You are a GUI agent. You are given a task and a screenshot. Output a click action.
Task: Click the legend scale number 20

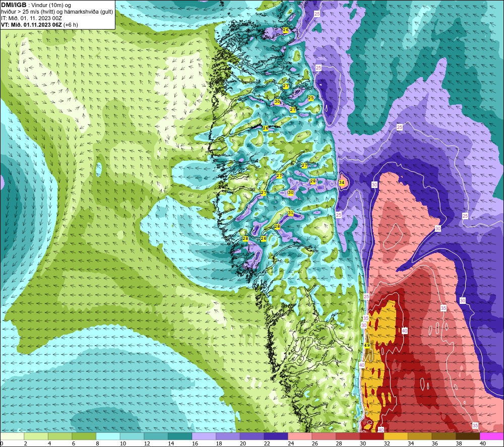click(x=243, y=443)
